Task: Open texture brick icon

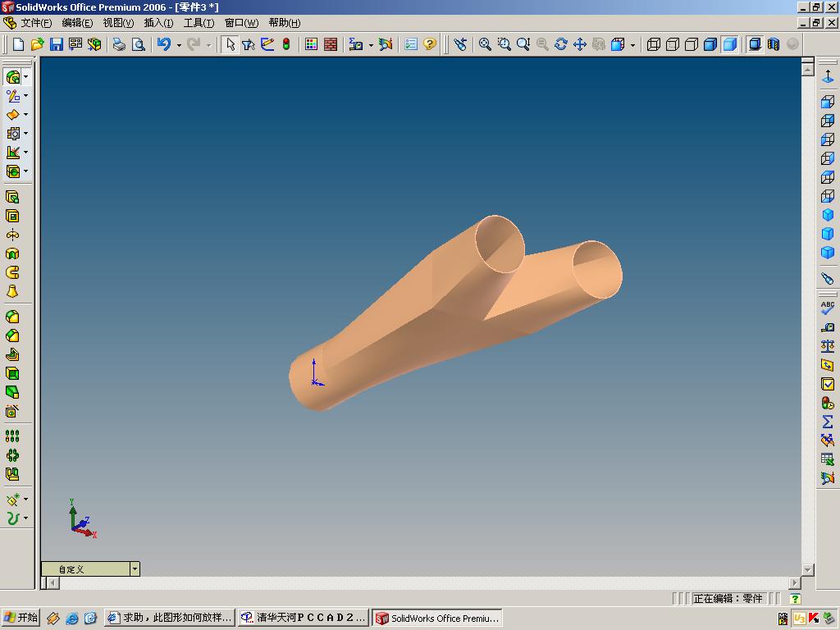Action: pyautogui.click(x=331, y=44)
